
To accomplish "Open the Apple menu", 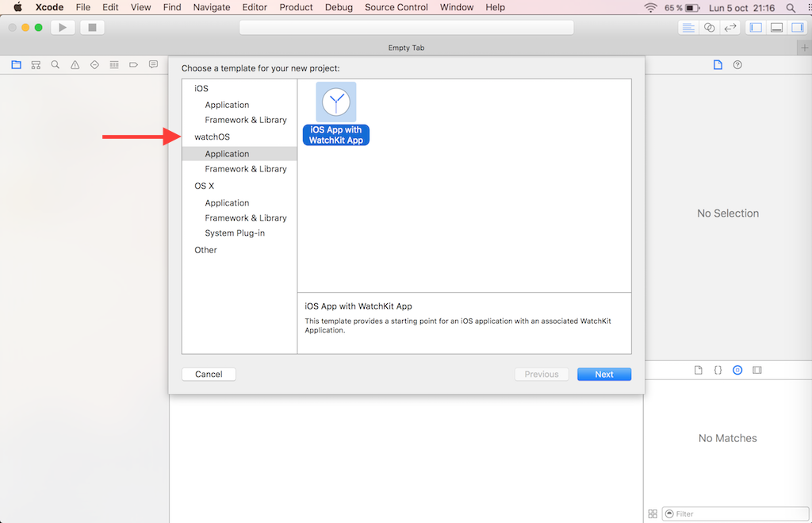I will 17,7.
